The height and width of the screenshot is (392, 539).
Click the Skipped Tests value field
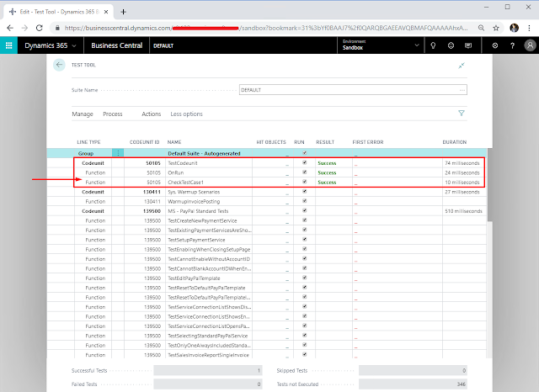pos(413,370)
